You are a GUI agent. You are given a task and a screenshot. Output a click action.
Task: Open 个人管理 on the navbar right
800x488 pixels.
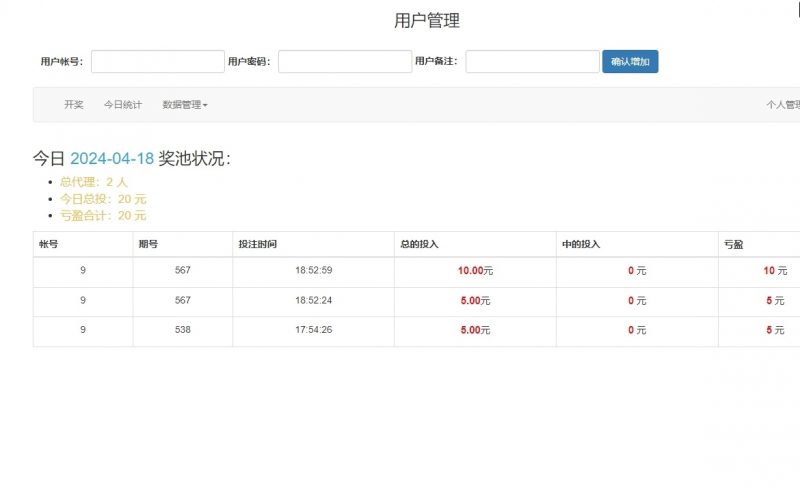point(782,105)
